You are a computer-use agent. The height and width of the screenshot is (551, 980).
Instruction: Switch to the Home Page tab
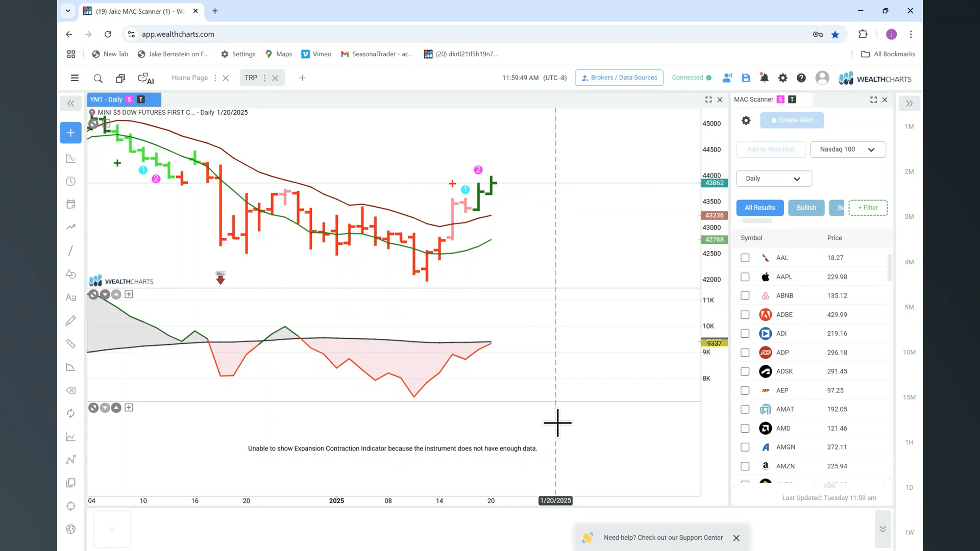[x=189, y=78]
